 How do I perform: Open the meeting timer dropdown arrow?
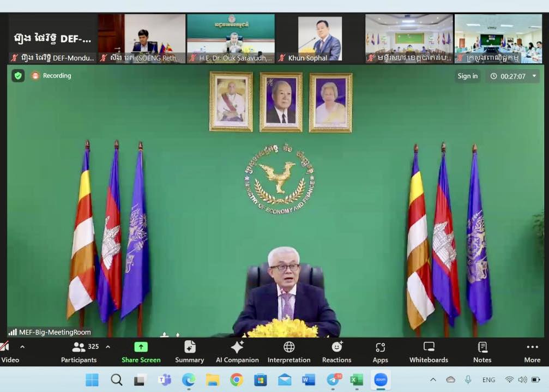click(x=534, y=76)
